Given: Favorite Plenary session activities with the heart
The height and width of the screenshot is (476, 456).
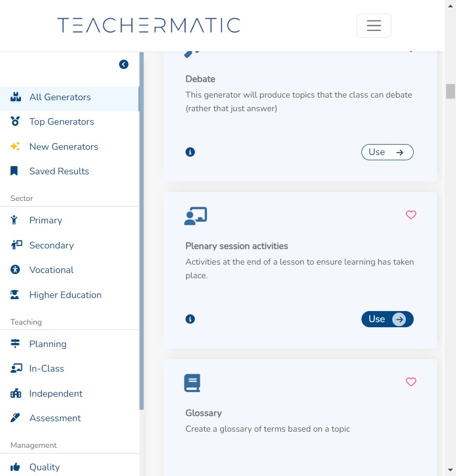Looking at the screenshot, I should [x=411, y=215].
